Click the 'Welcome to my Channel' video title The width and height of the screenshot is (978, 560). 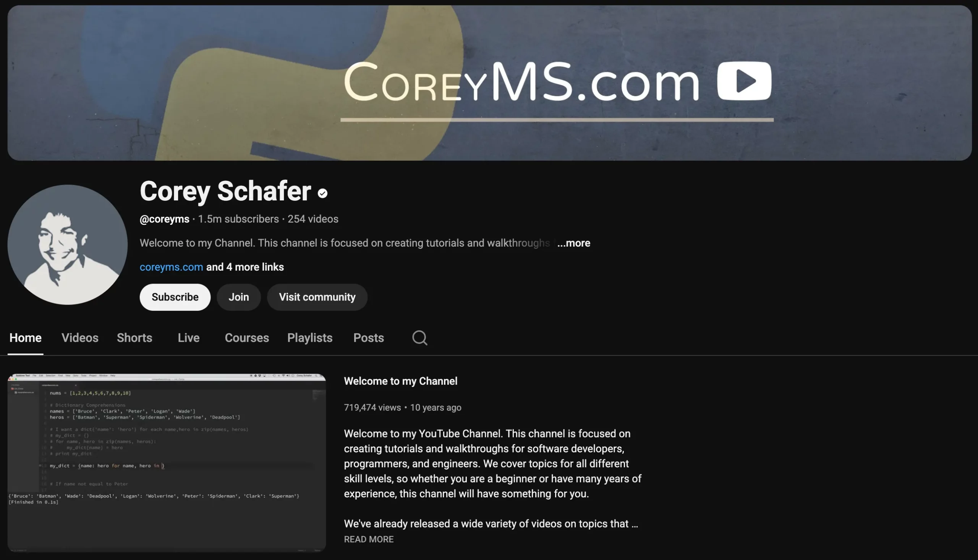[400, 381]
